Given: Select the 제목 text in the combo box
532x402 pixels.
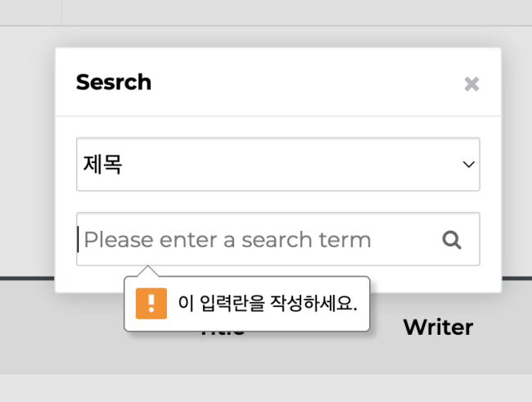Looking at the screenshot, I should 102,165.
